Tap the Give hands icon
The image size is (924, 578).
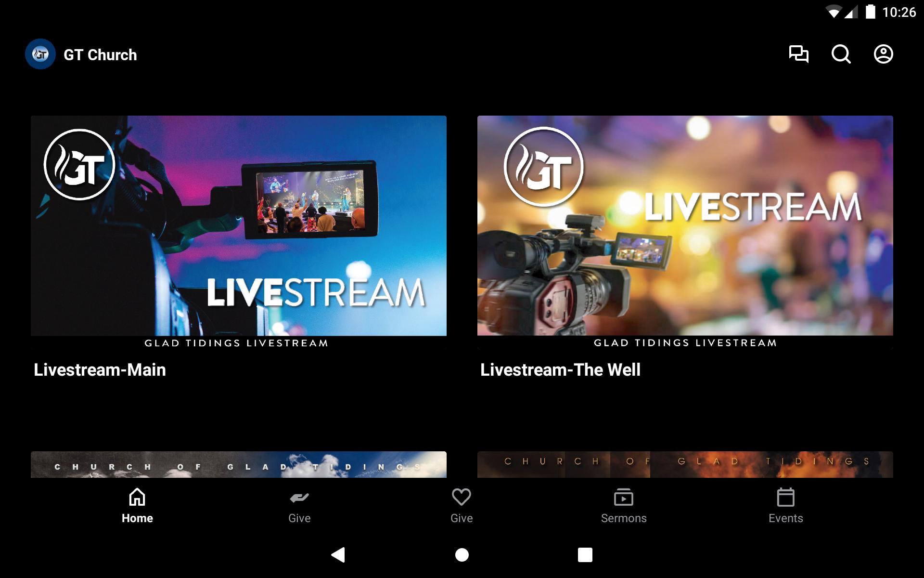tap(299, 497)
